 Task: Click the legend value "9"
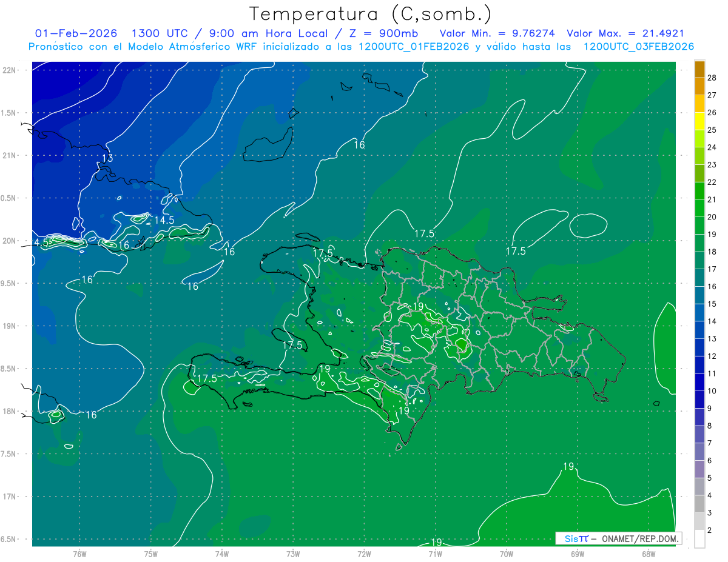(710, 409)
